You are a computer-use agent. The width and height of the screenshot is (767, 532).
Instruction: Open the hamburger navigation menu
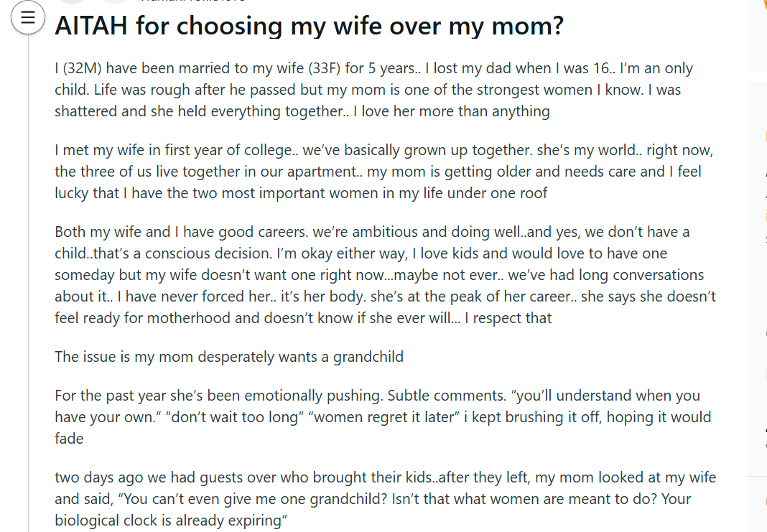(28, 19)
